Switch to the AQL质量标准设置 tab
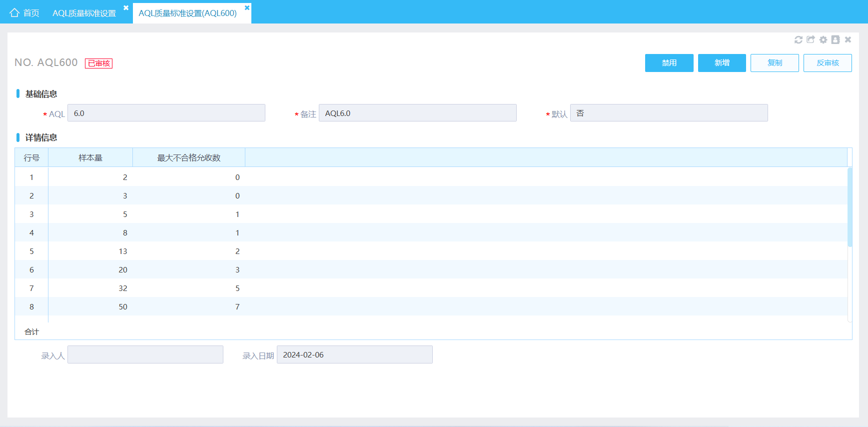 tap(84, 13)
